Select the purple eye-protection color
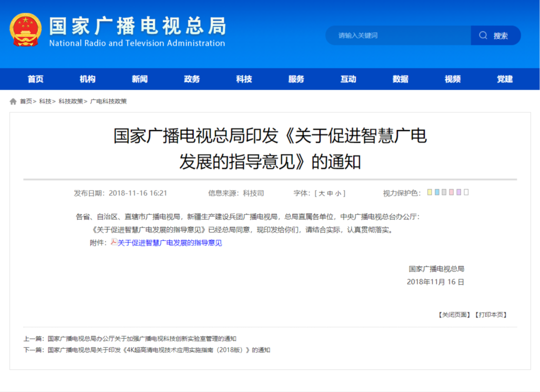Image resolution: width=540 pixels, height=392 pixels. click(458, 192)
